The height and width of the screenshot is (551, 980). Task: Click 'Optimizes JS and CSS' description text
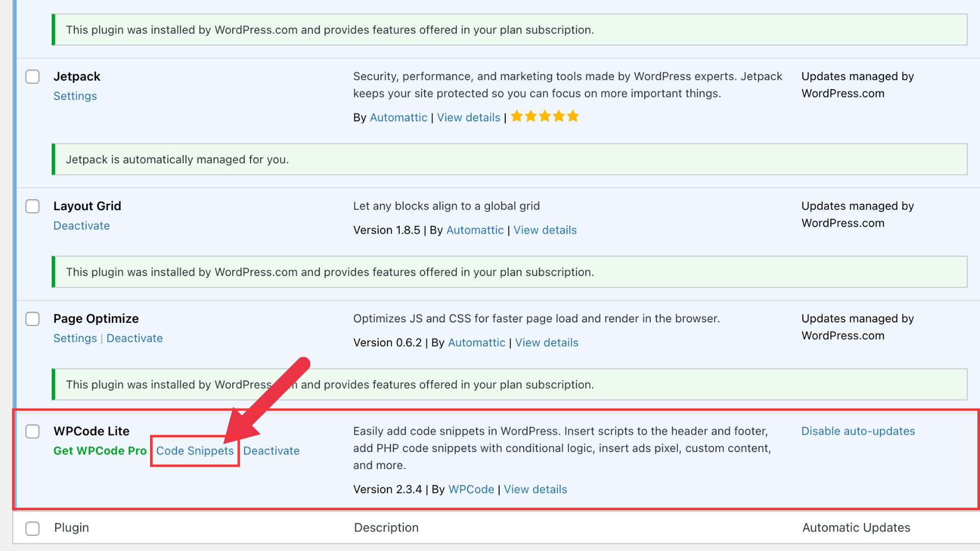coord(536,319)
